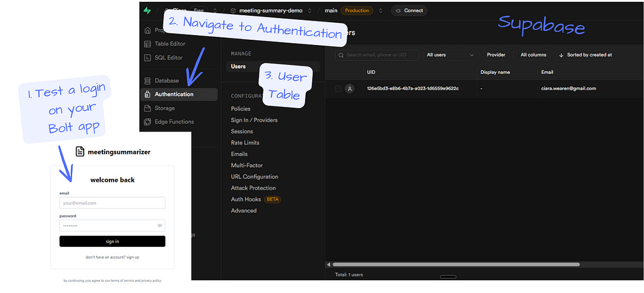
Task: Click the user avatar icon in the row
Action: (x=350, y=89)
